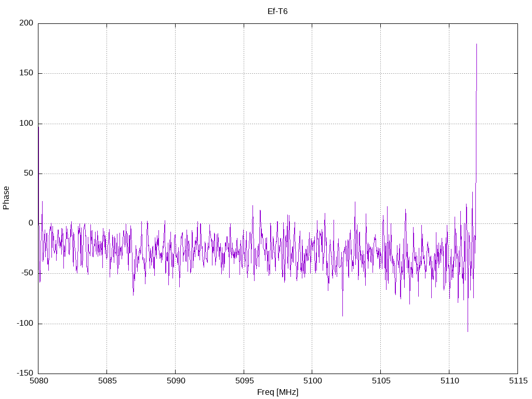Click the tallest phase spike peak near 5112 MHz
This screenshot has height=399, width=532.
(476, 45)
